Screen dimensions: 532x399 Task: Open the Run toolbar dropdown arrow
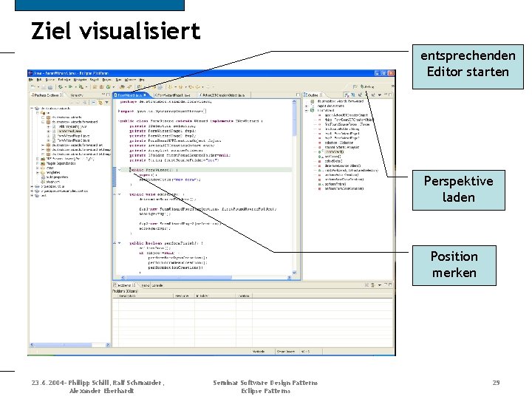coord(75,87)
